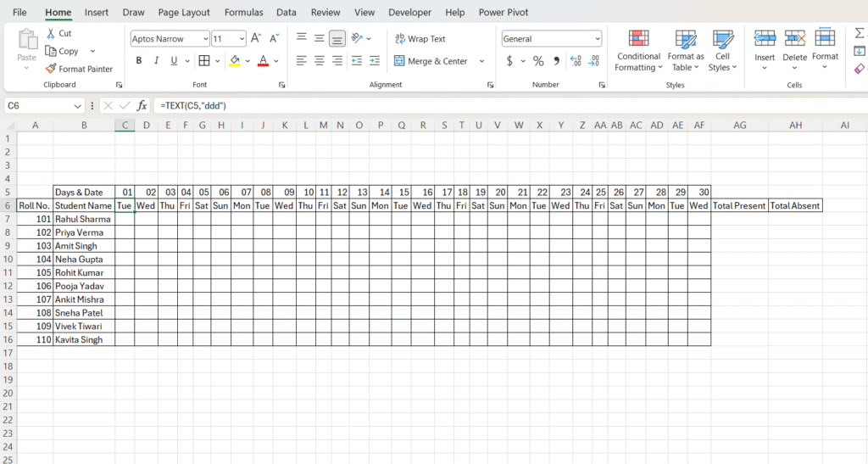Open the Cell Styles gallery

(722, 51)
